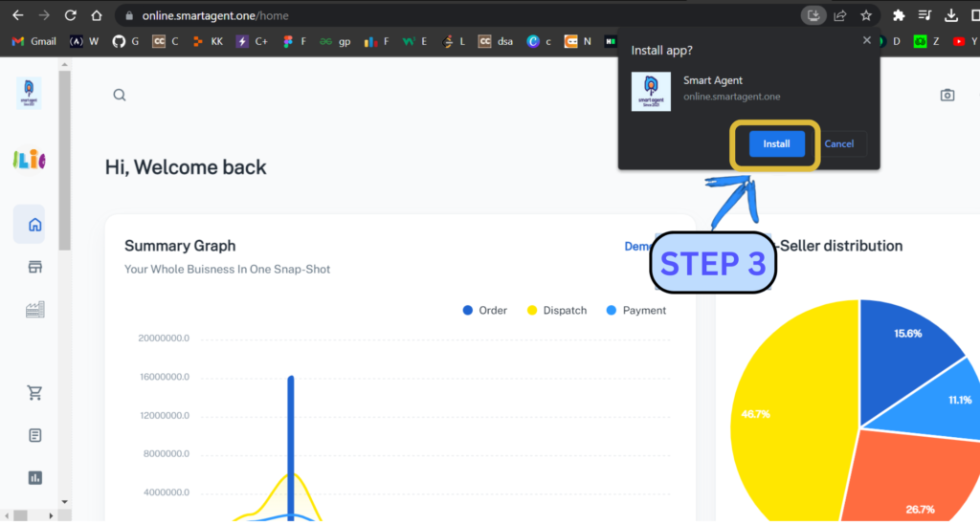
Task: Open the GitHub 'G' bookmark
Action: [x=125, y=41]
